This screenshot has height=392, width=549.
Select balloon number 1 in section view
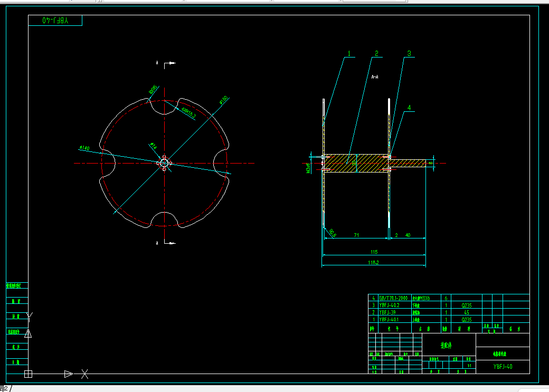click(x=349, y=53)
